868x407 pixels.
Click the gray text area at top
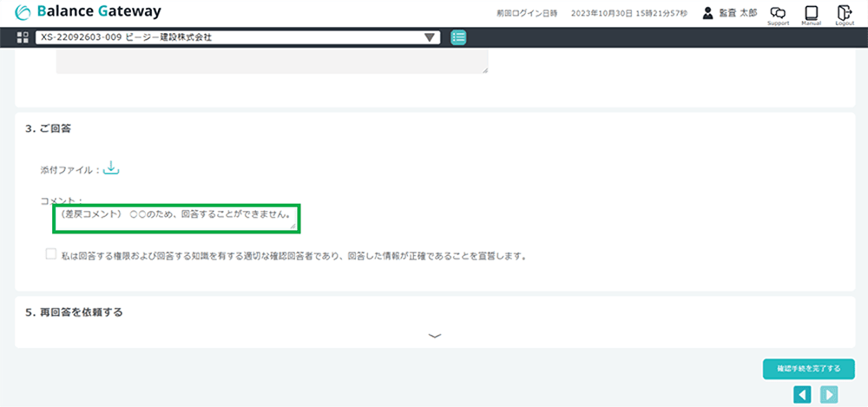(269, 61)
